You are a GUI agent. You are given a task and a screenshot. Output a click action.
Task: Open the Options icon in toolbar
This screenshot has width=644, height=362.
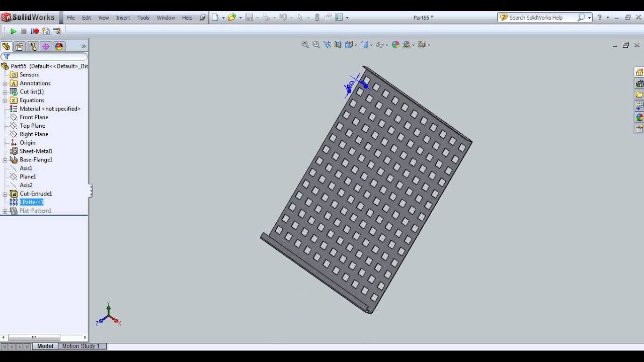(x=339, y=18)
